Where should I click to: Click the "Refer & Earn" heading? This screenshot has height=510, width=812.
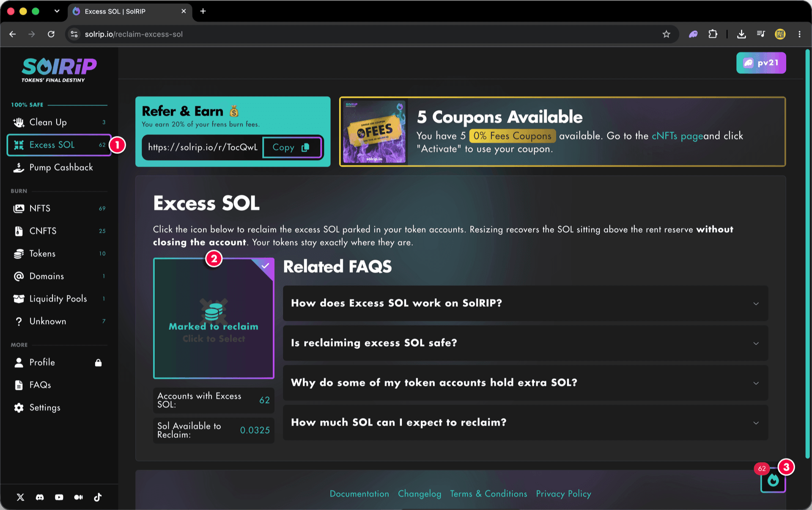182,111
